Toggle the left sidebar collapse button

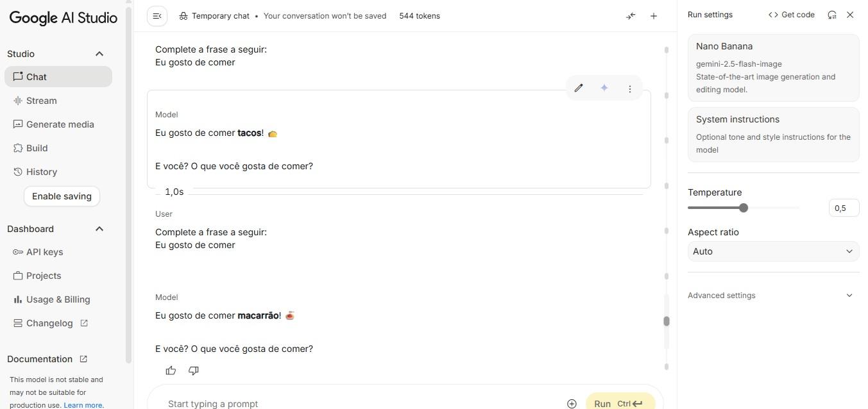click(157, 16)
